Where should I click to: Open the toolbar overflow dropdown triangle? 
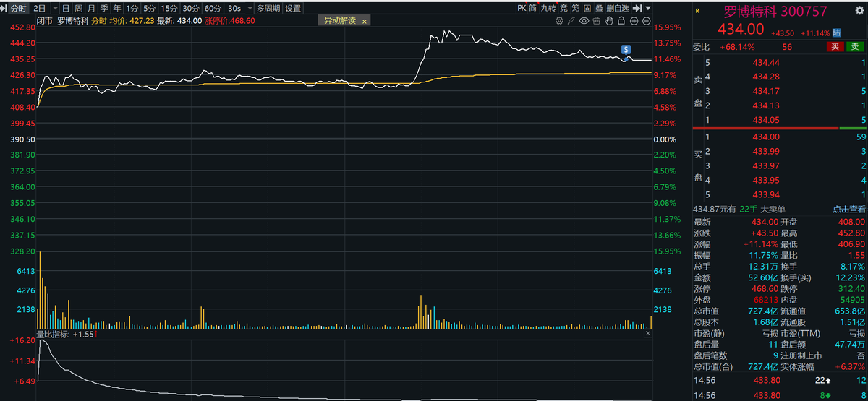(x=648, y=8)
